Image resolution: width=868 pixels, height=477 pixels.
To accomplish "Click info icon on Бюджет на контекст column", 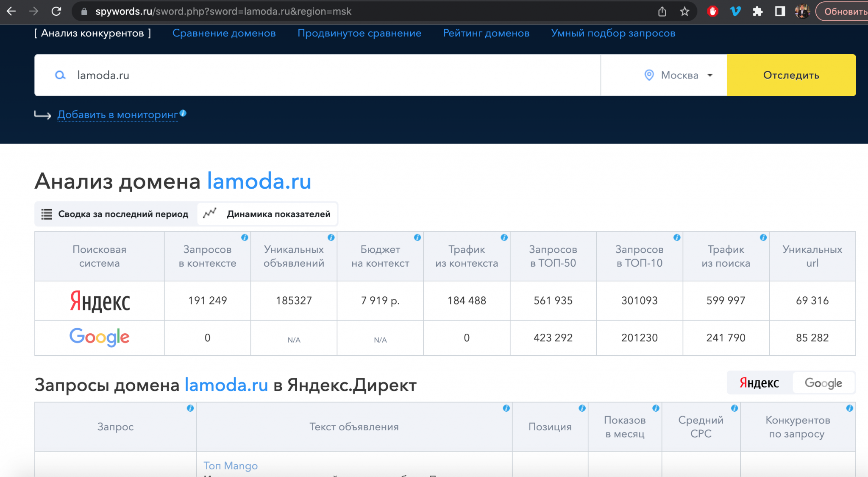I will (417, 237).
